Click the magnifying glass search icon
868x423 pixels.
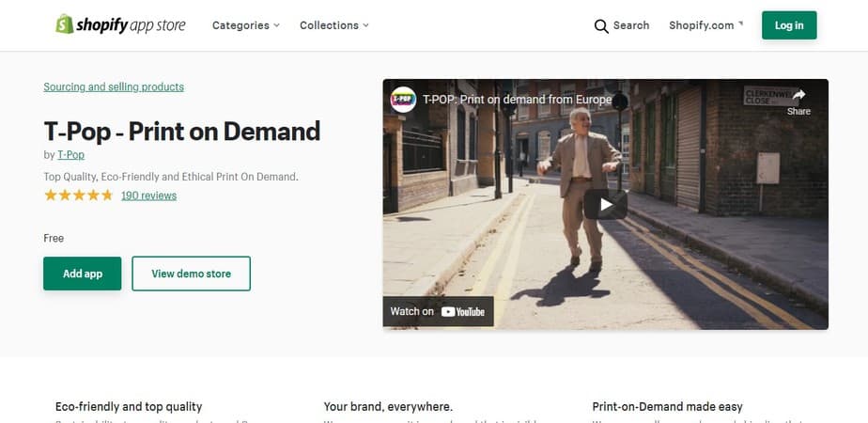(x=601, y=26)
